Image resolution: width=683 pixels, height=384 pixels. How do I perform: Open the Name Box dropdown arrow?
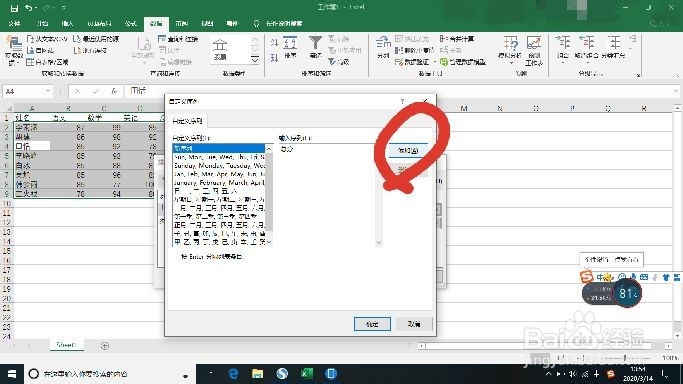pos(47,91)
